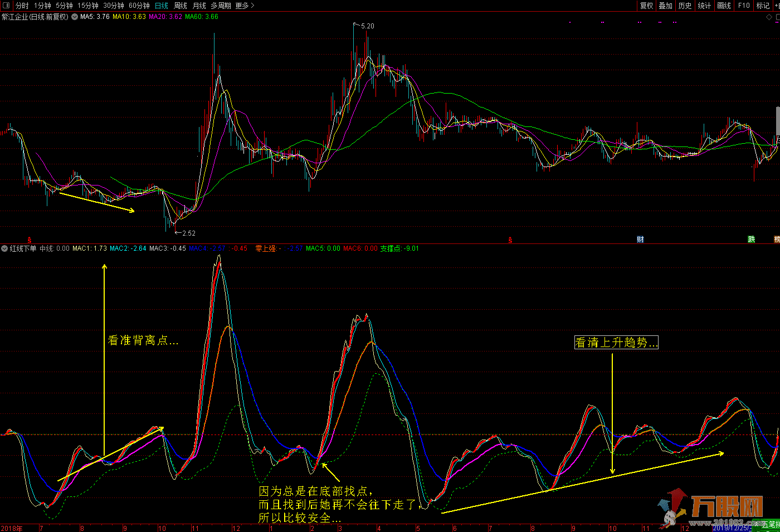Click the 财 marker on the price chart axis
Viewport: 780px width, 532px height.
640,240
